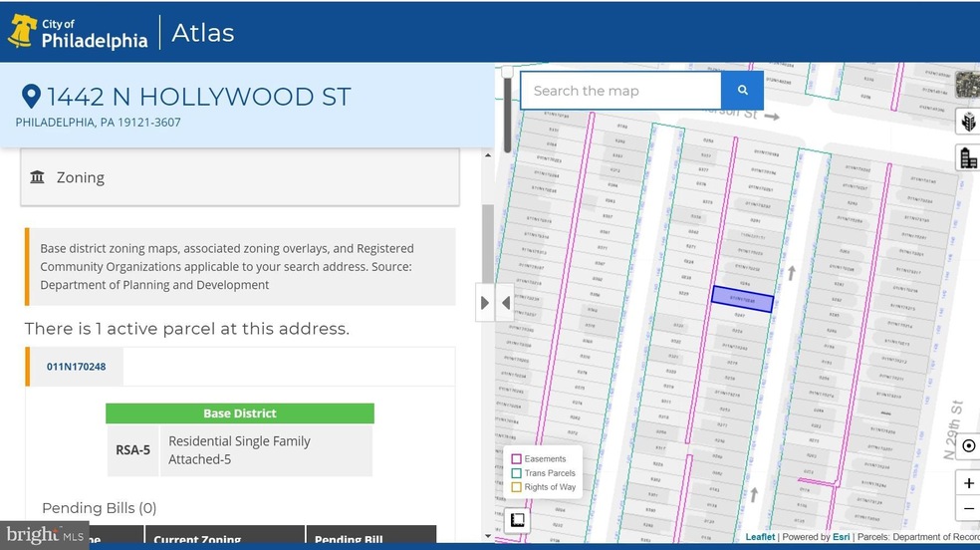Open the Leaflet attribution link
The width and height of the screenshot is (980, 550).
(x=760, y=537)
